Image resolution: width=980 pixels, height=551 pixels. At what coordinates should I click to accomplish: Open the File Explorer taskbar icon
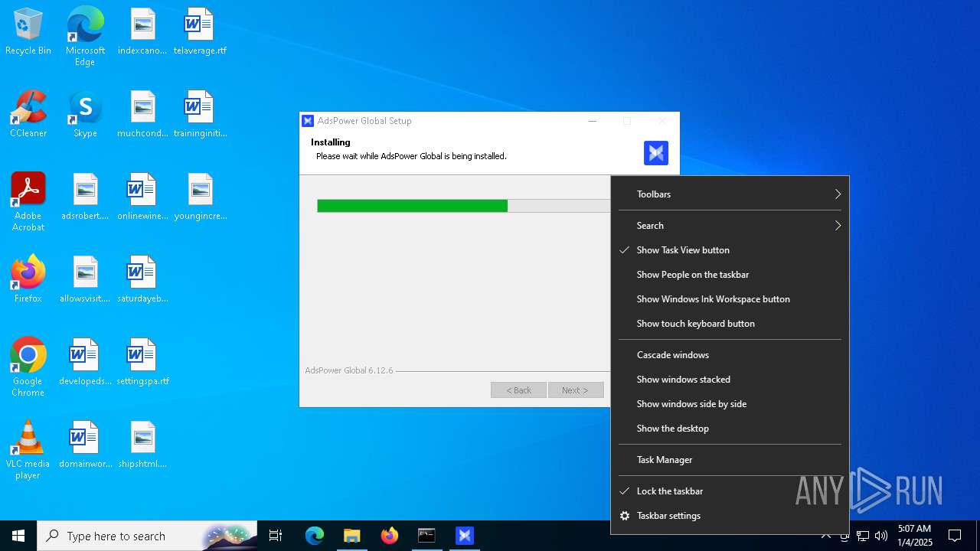pos(352,536)
